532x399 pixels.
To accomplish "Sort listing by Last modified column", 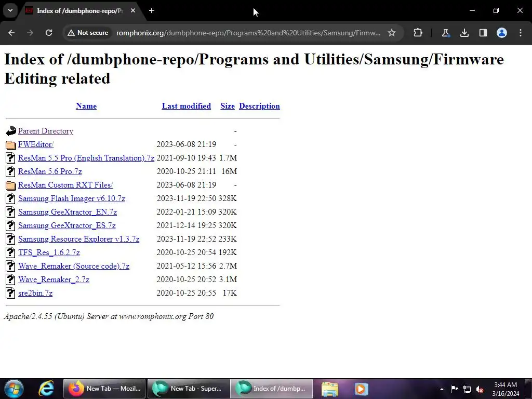I will [x=187, y=106].
